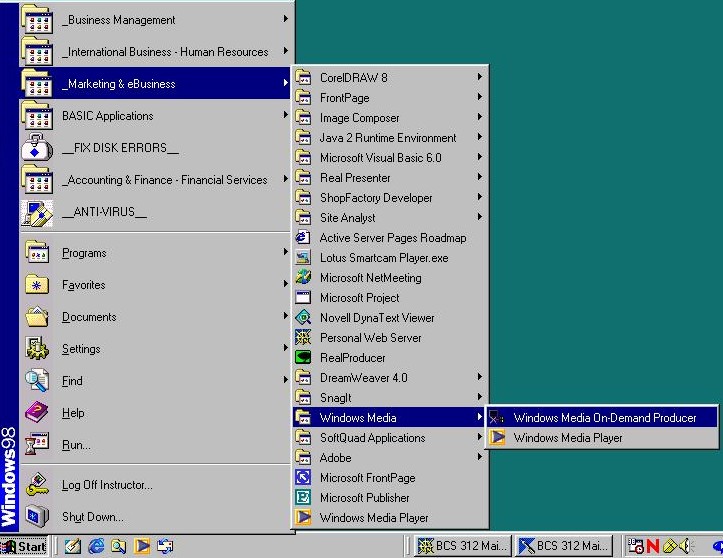
Task: Click the Microsoft FrontPage program icon
Action: click(303, 477)
